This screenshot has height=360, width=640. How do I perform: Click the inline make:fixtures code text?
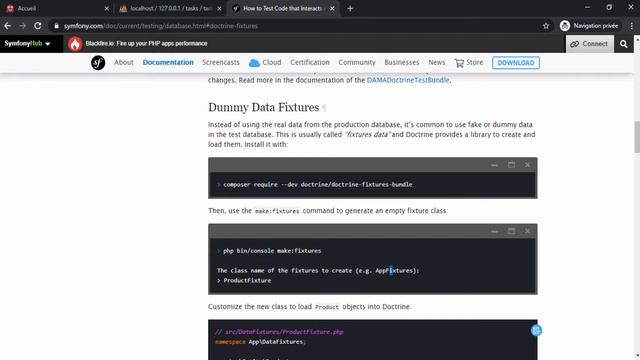pyautogui.click(x=277, y=211)
